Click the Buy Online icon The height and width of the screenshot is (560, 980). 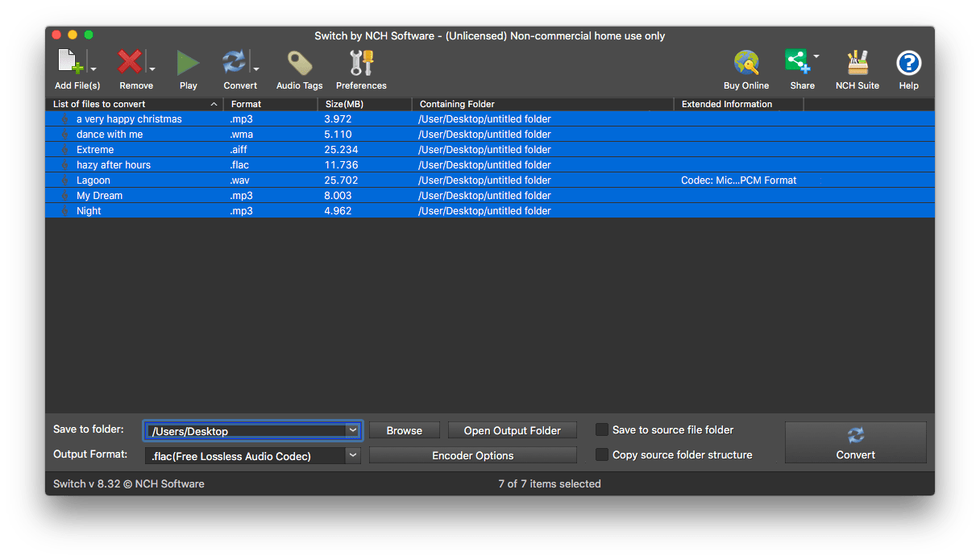coord(745,60)
